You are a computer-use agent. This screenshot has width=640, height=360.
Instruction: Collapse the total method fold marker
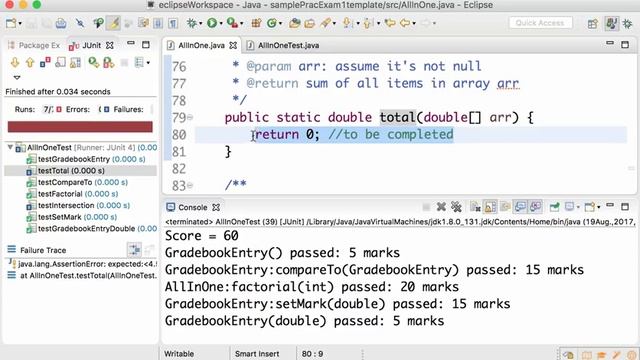[190, 118]
